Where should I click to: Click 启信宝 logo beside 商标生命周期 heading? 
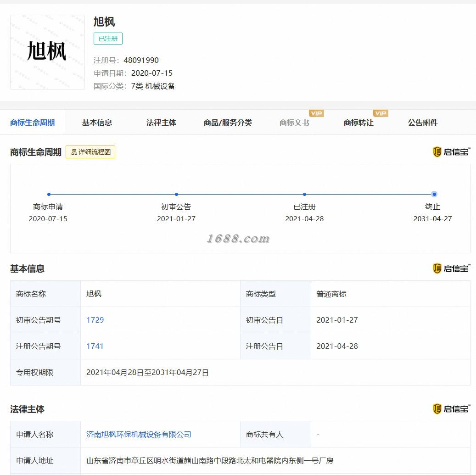[x=451, y=152]
